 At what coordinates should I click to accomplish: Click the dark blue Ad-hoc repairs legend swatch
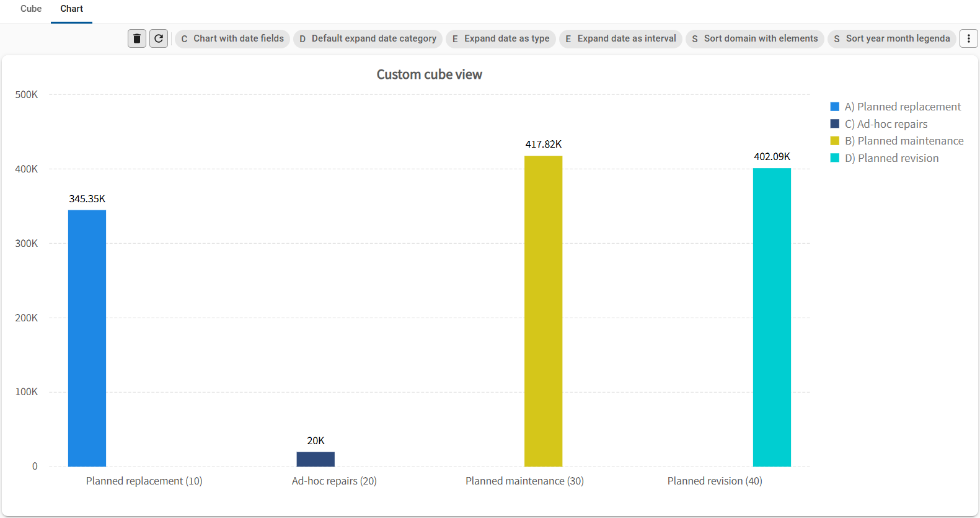[x=835, y=124]
